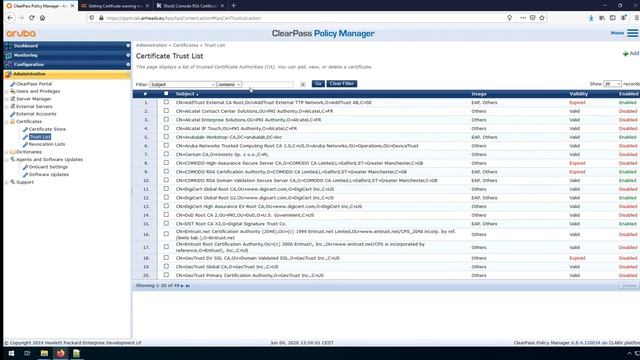Open the Firefox library icon
Viewport: 640px width, 360px height.
[x=602, y=18]
